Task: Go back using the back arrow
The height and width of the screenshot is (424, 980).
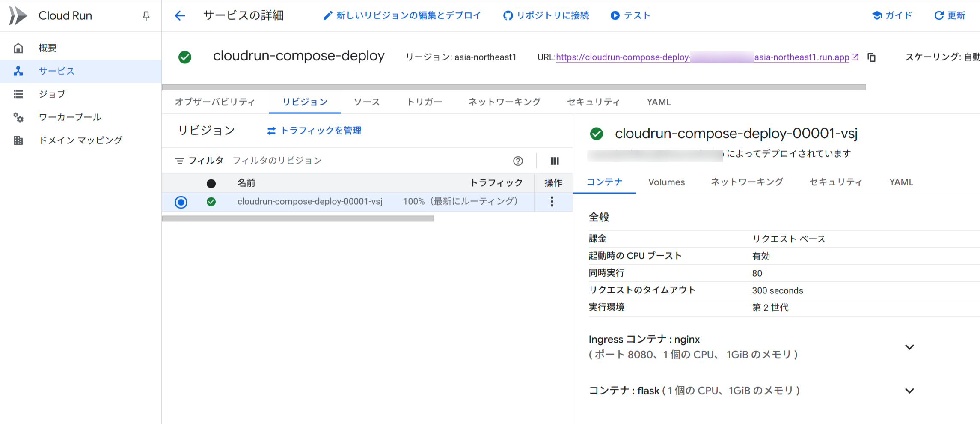Action: point(180,15)
